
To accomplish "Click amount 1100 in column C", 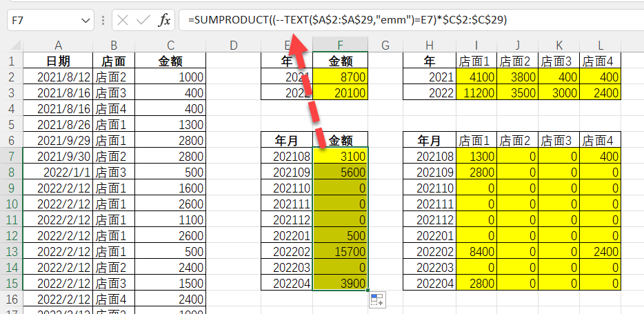I will [170, 219].
